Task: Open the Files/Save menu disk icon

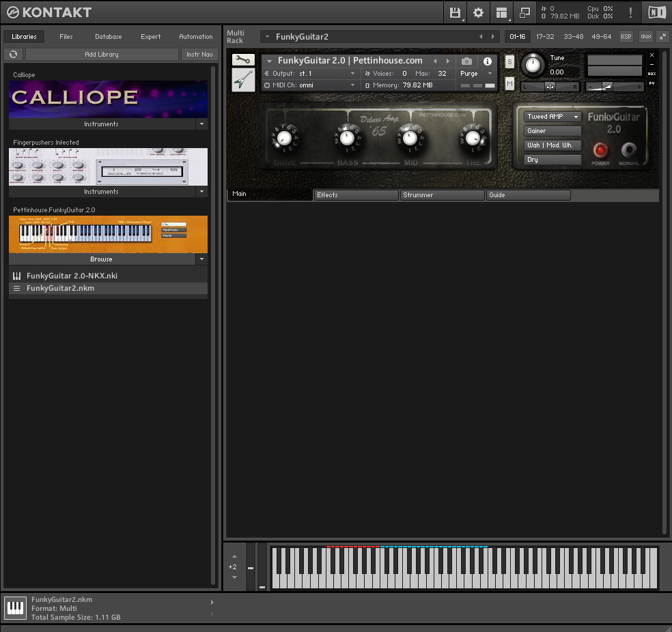Action: coord(455,12)
